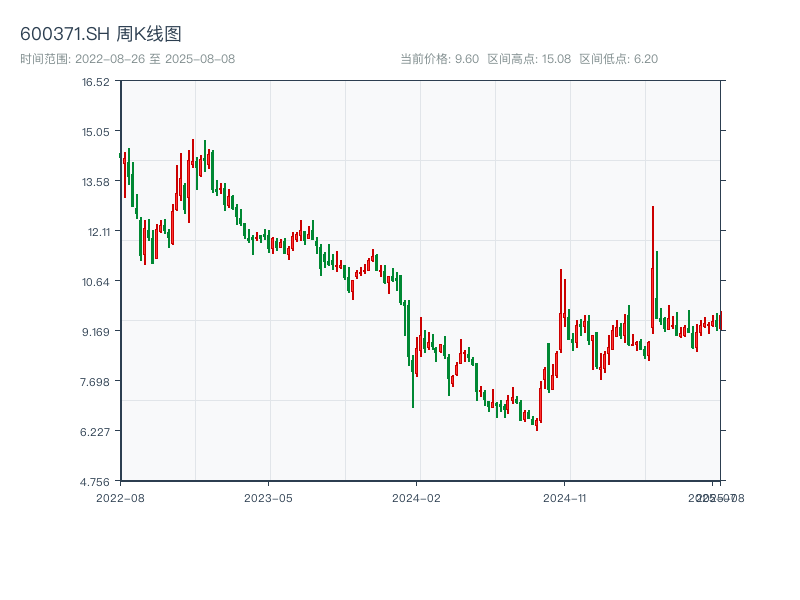Click y-axis value 4.756

[95, 482]
